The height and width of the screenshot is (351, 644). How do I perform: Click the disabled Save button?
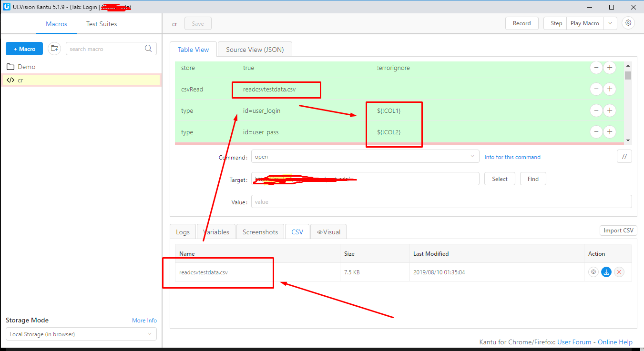pos(198,23)
